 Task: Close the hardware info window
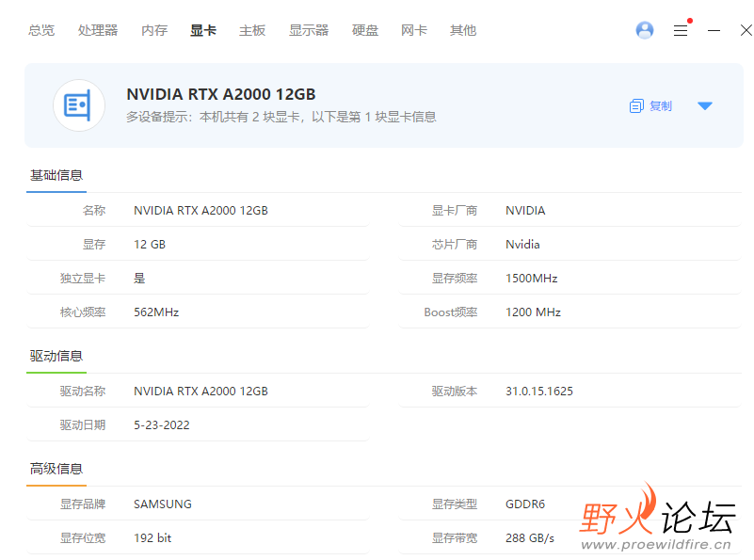[x=746, y=30]
